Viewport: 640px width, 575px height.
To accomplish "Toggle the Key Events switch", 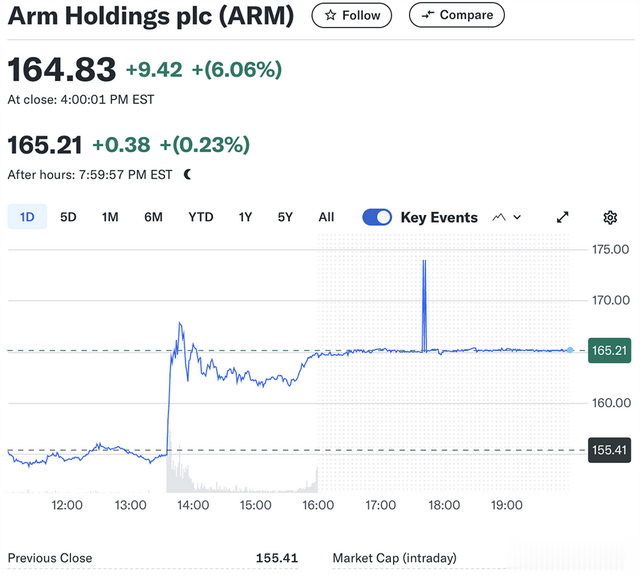I will tap(377, 217).
